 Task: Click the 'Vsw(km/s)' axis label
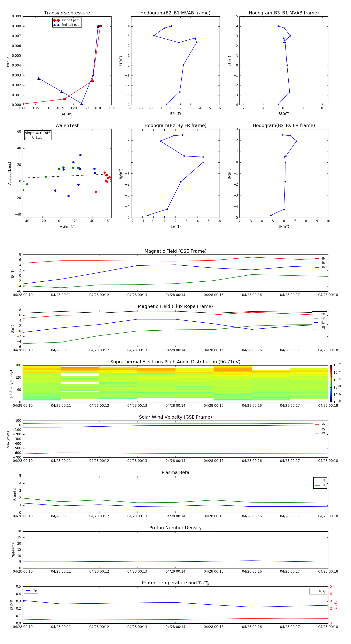click(x=8, y=439)
